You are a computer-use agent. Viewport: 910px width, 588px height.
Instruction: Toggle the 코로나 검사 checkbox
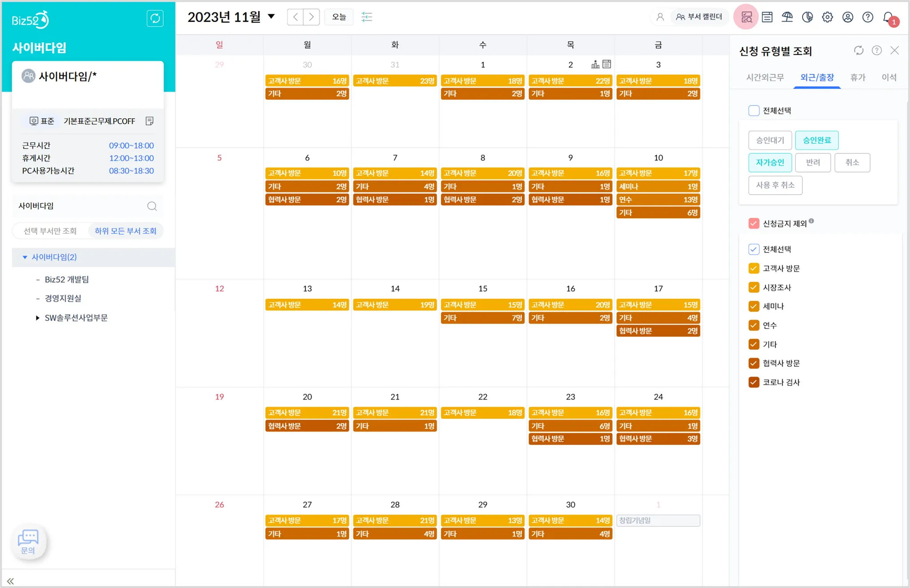click(x=754, y=382)
